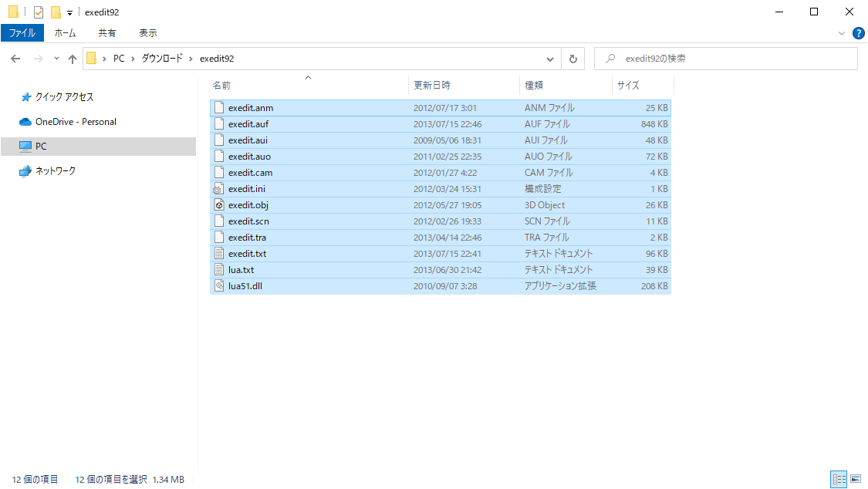Expand the ribbon with chevron

pyautogui.click(x=842, y=33)
